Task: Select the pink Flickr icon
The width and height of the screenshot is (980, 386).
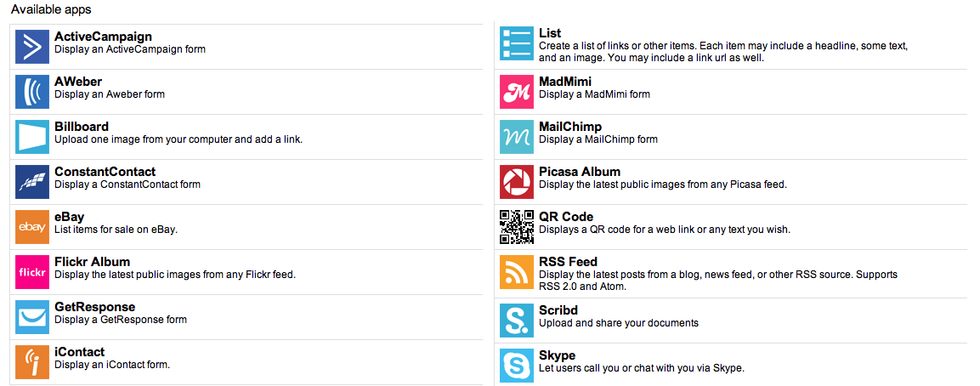Action: click(x=32, y=272)
